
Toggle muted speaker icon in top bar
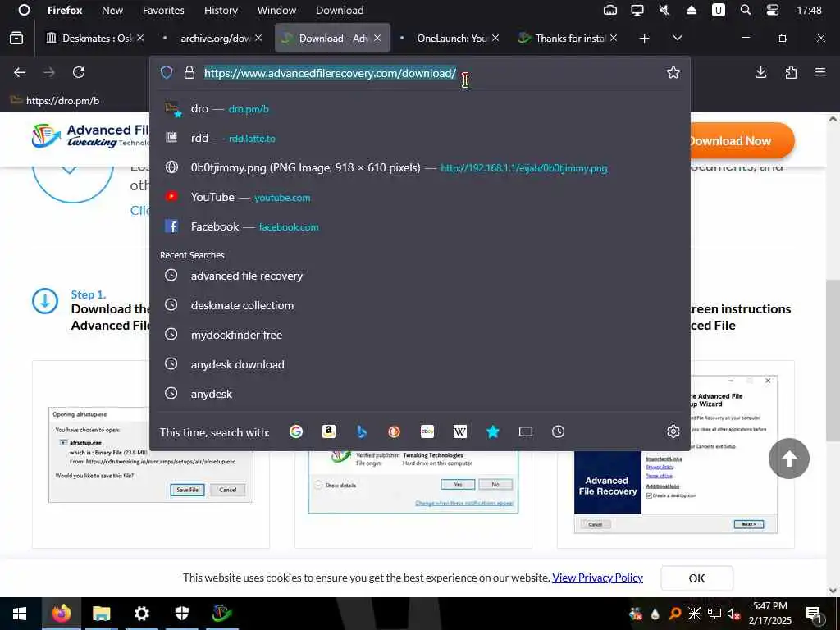point(664,10)
